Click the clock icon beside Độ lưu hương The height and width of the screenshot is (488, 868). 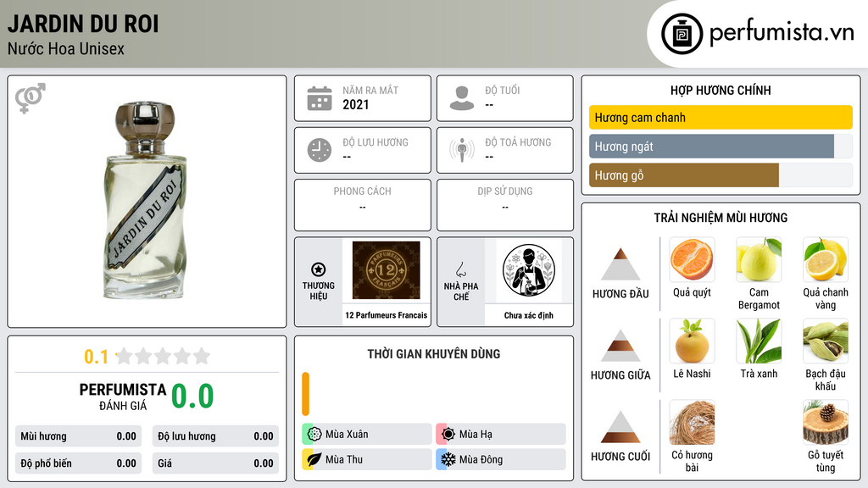tap(320, 150)
